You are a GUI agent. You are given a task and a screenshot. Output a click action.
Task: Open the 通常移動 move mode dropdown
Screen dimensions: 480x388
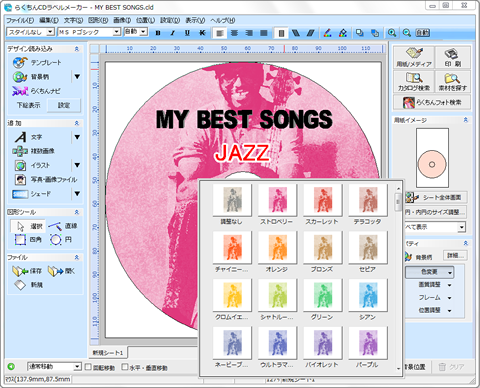54,367
